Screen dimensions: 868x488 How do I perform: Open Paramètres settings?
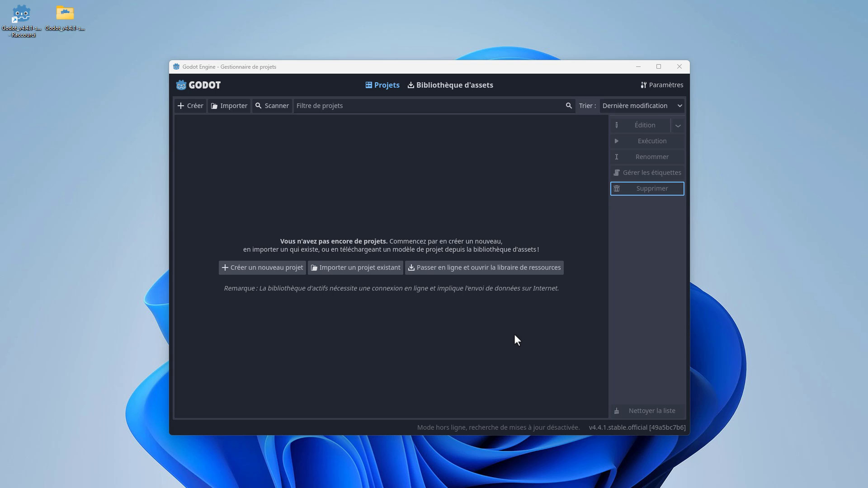[662, 85]
